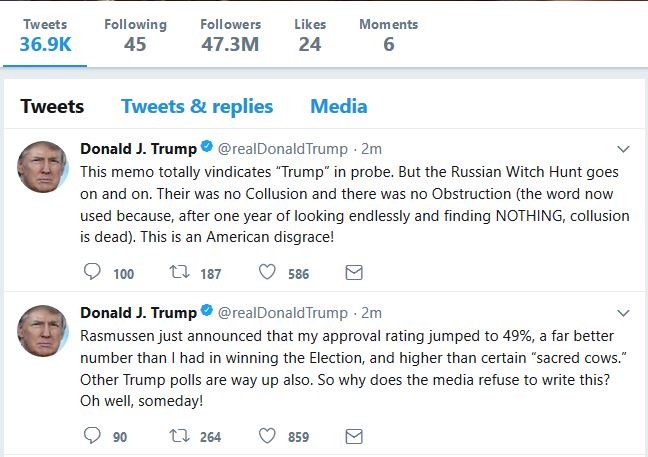Like the memo vindication tweet
This screenshot has width=648, height=457.
click(268, 272)
